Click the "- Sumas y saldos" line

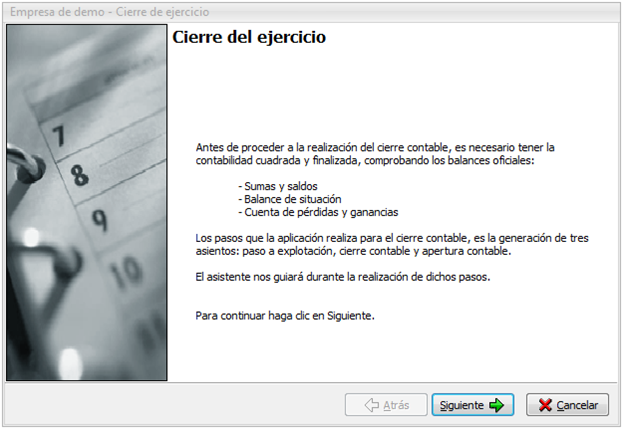[278, 186]
